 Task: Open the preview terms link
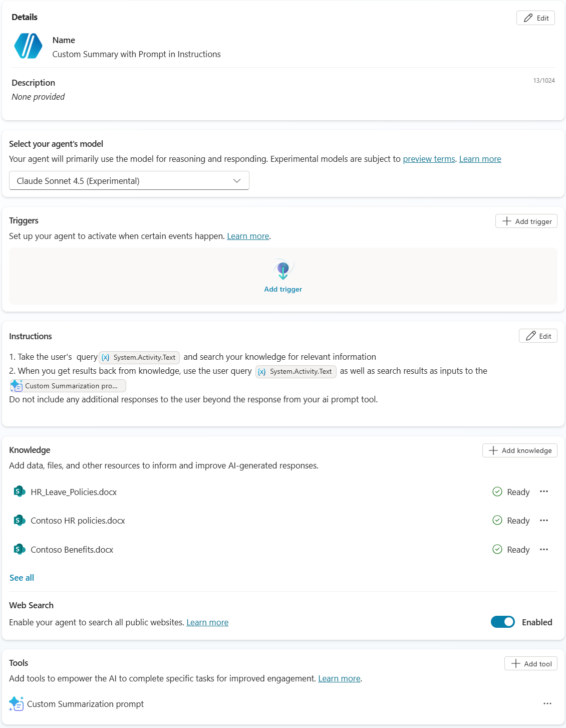429,159
